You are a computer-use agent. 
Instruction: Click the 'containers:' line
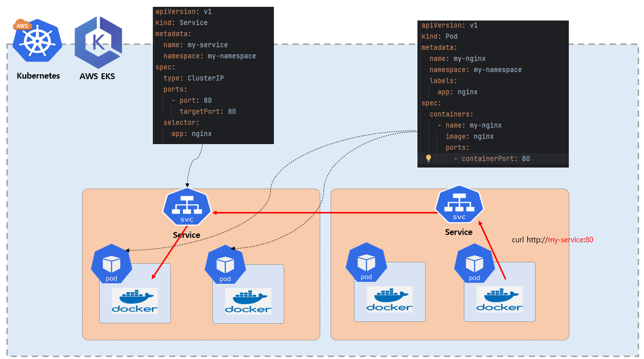[452, 114]
